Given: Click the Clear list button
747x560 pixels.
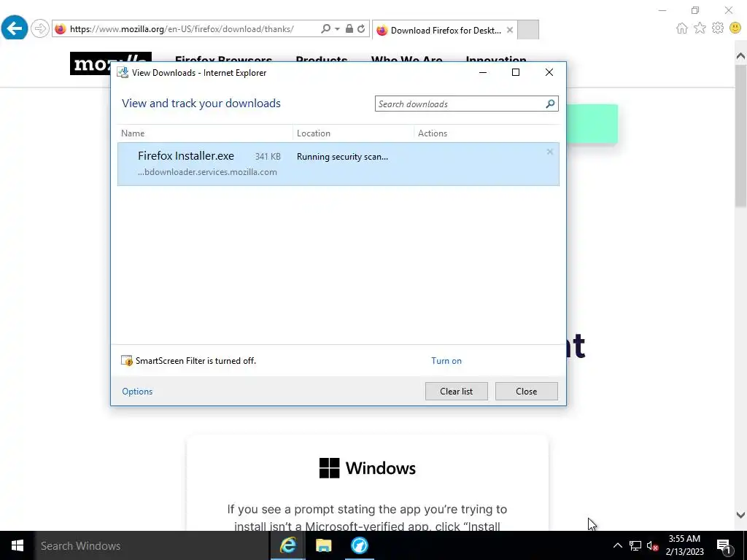Looking at the screenshot, I should (457, 392).
